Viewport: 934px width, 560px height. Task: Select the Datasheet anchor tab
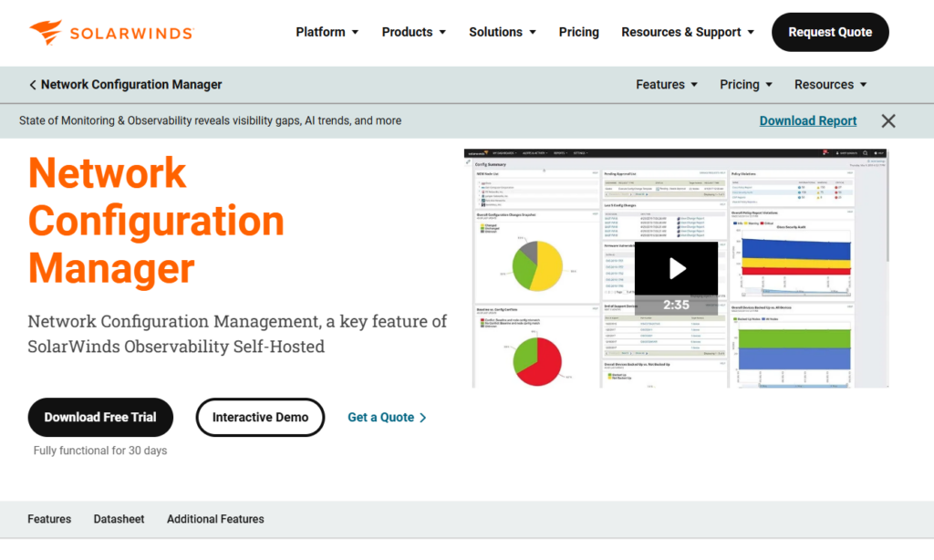(x=119, y=519)
